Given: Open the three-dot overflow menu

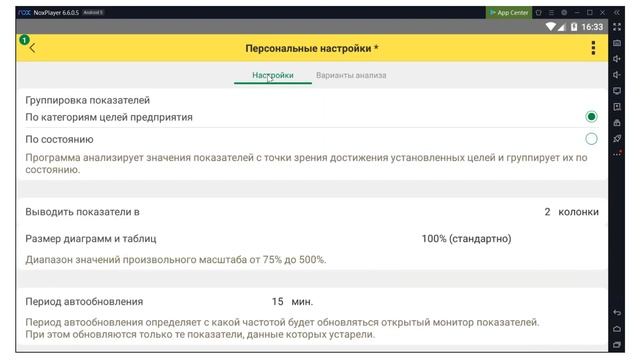Looking at the screenshot, I should [x=593, y=48].
